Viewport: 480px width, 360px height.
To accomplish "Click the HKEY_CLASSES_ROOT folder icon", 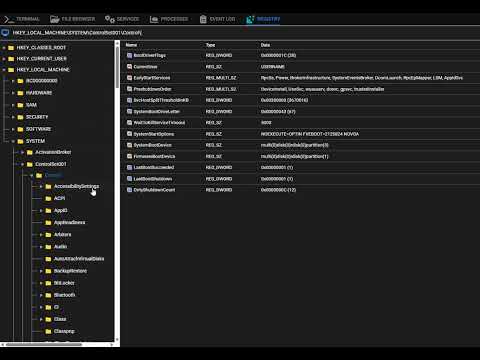I will coord(11,48).
